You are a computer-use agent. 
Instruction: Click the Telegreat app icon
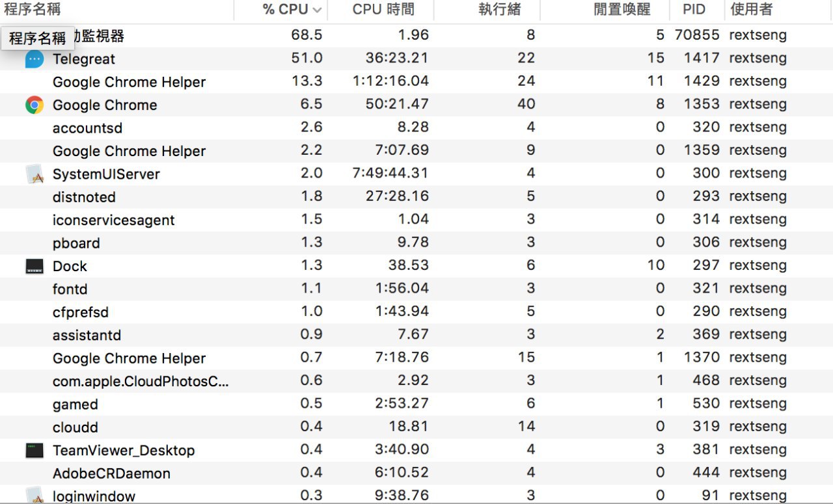tap(34, 59)
